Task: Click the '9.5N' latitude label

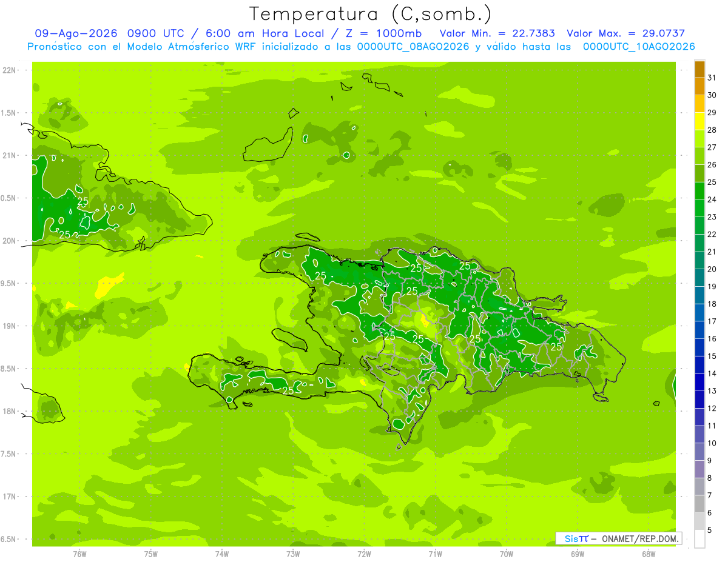Action: coord(9,283)
